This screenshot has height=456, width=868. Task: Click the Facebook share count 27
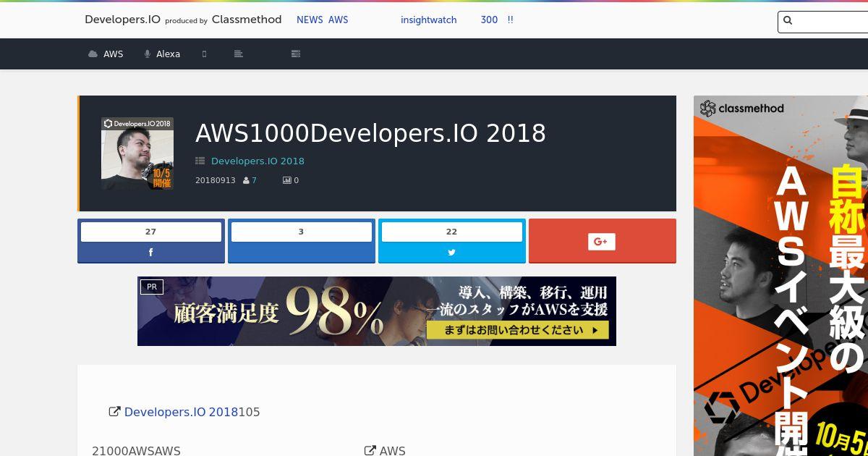(151, 232)
